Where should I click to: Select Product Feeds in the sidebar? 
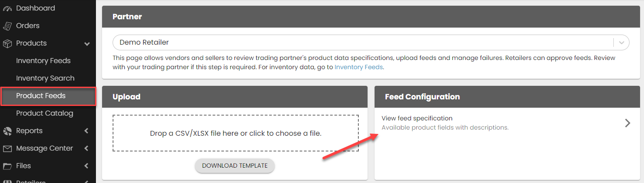(x=41, y=96)
